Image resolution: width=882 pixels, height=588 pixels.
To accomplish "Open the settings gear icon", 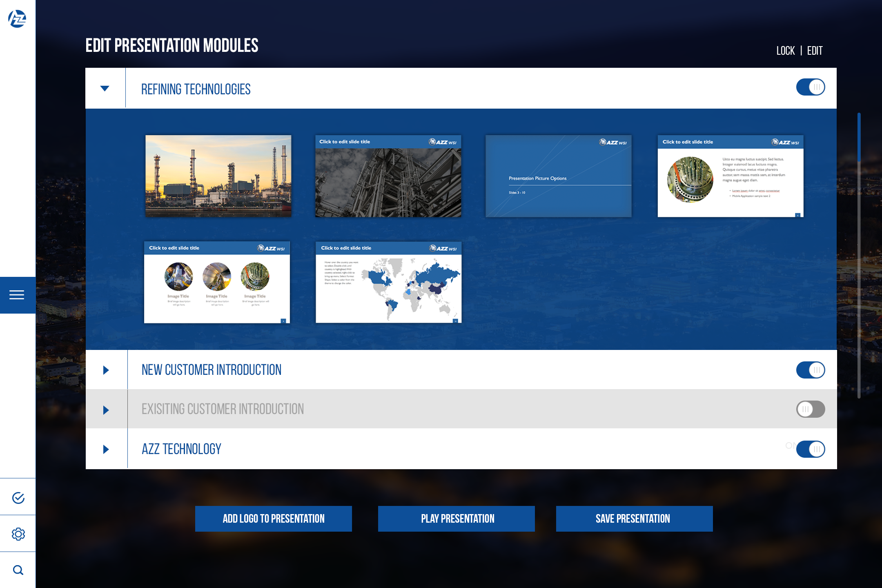I will click(18, 534).
